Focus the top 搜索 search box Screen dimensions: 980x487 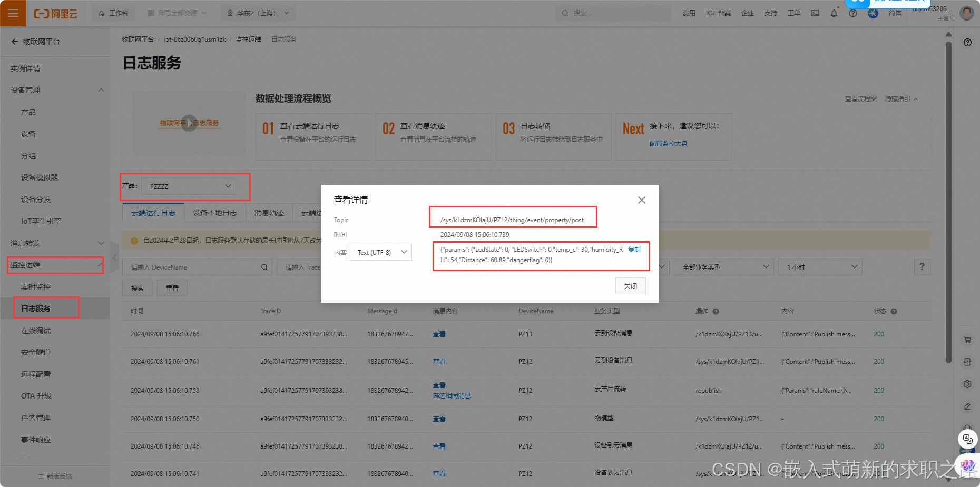point(613,13)
